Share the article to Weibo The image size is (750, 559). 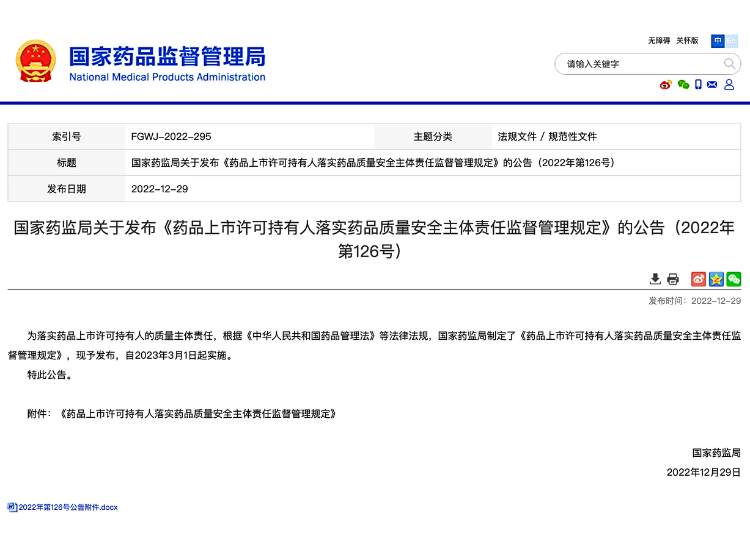[x=699, y=279]
